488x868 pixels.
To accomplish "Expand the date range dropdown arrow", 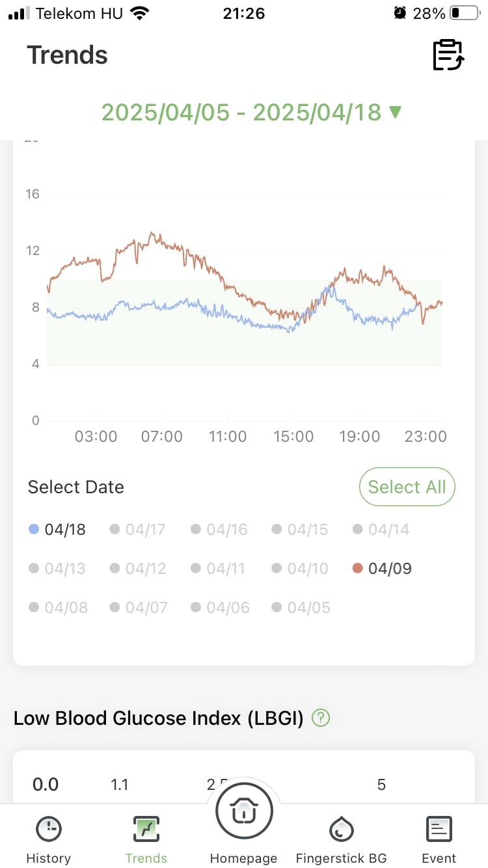I will 395,113.
